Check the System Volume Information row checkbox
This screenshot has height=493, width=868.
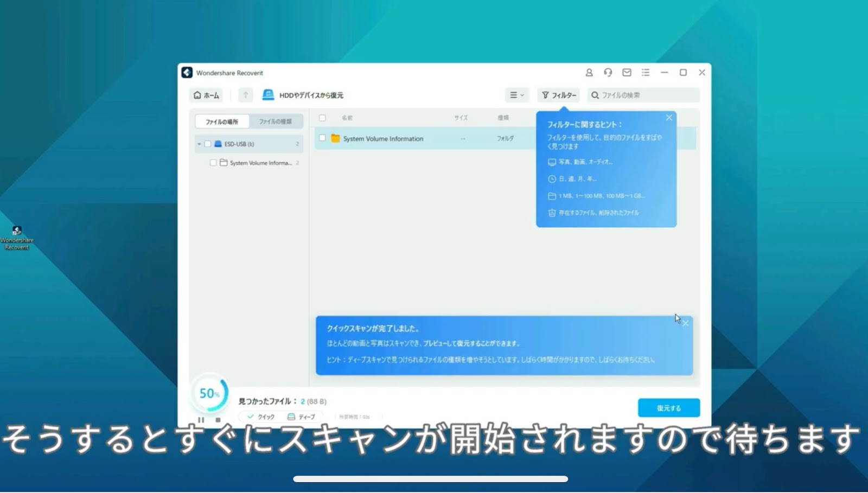322,138
